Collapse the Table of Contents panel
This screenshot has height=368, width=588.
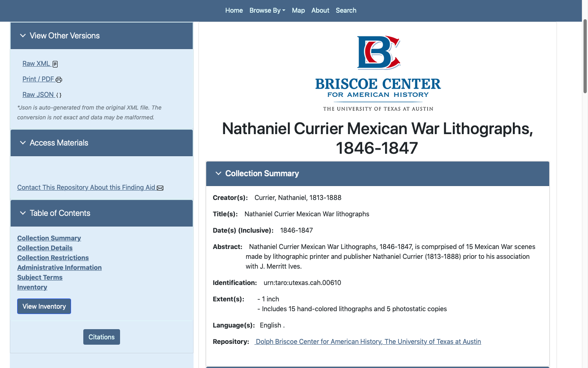click(23, 213)
